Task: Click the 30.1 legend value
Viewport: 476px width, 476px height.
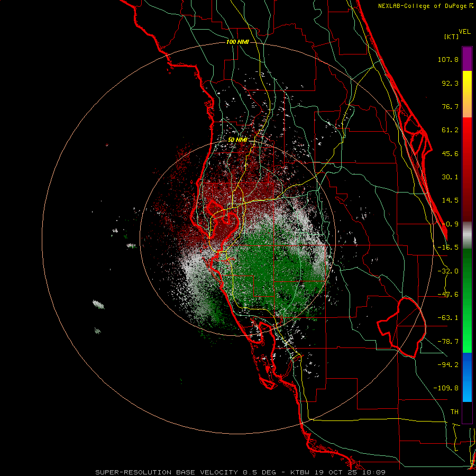Action: [x=450, y=177]
